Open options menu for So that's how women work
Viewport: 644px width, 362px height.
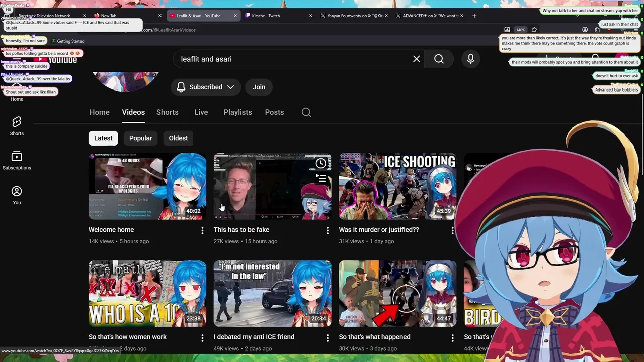pos(202,338)
